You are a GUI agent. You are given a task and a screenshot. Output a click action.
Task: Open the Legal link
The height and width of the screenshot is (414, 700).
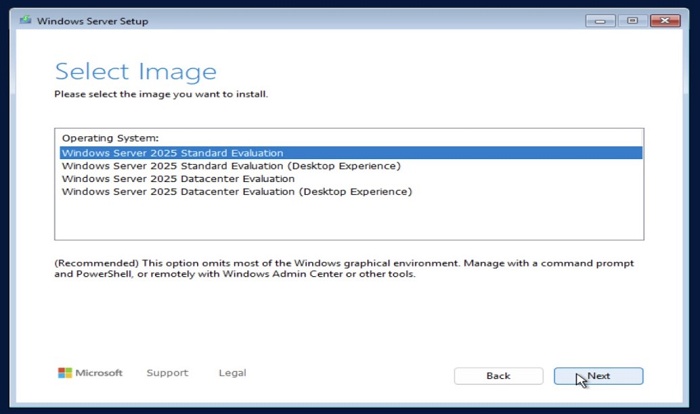click(232, 373)
